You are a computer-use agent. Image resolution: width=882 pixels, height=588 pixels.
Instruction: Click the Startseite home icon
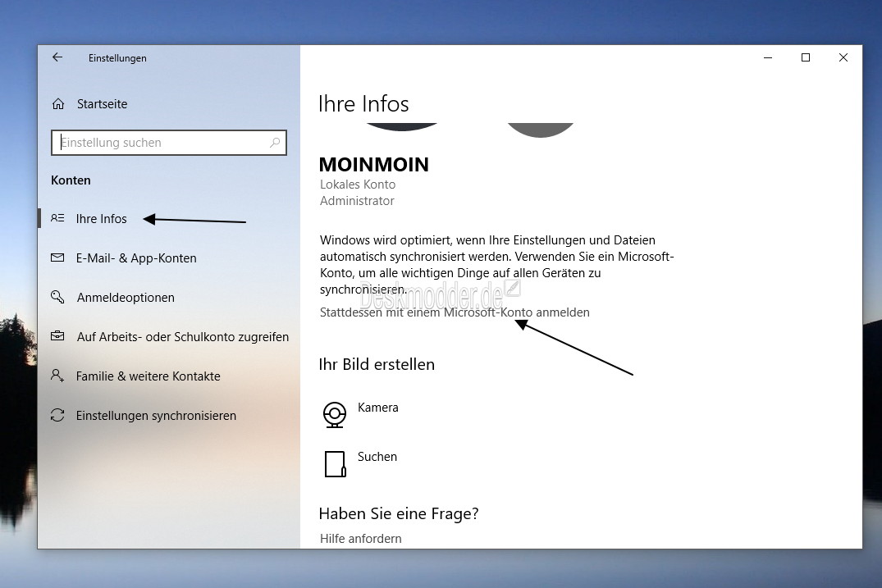coord(58,104)
